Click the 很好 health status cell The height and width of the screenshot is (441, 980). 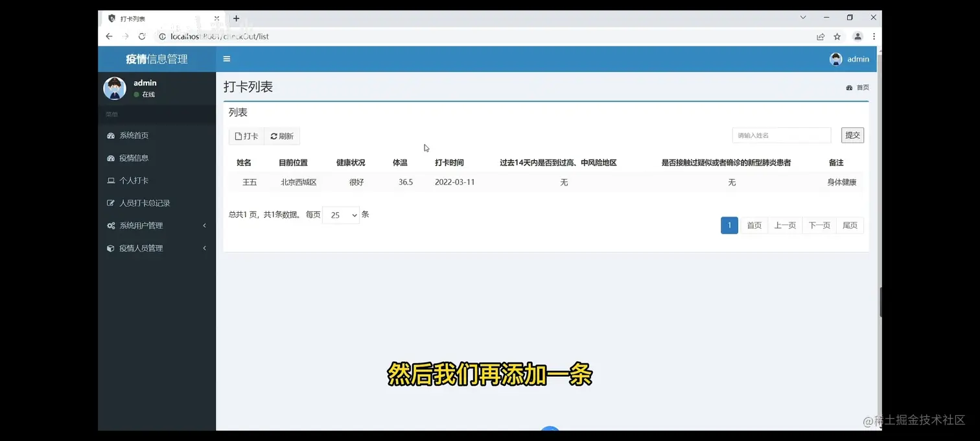(356, 182)
